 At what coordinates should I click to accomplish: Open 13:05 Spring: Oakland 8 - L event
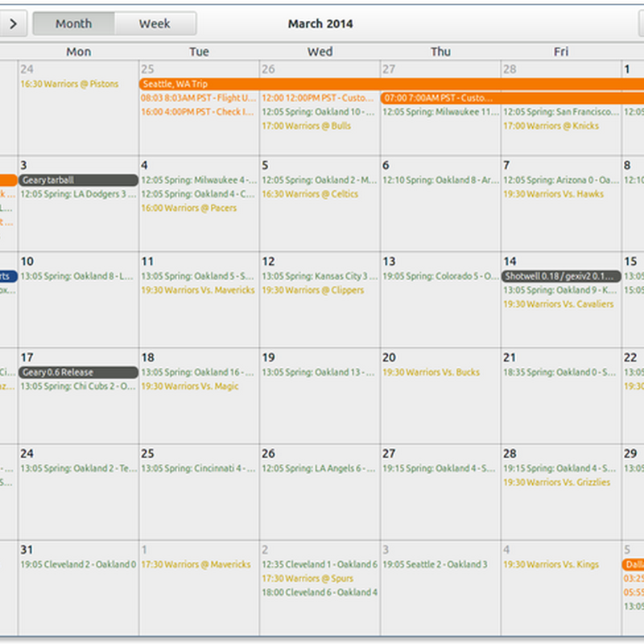coord(77,276)
